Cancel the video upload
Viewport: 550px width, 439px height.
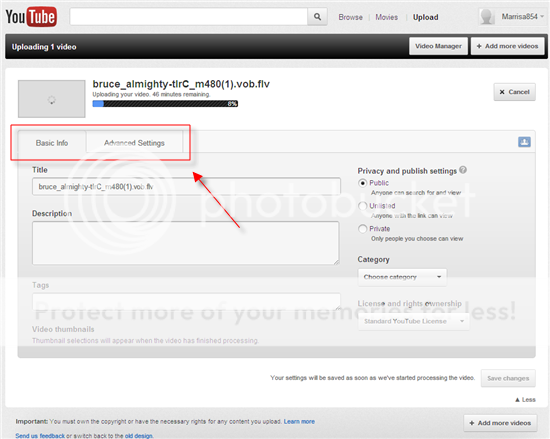coord(514,92)
